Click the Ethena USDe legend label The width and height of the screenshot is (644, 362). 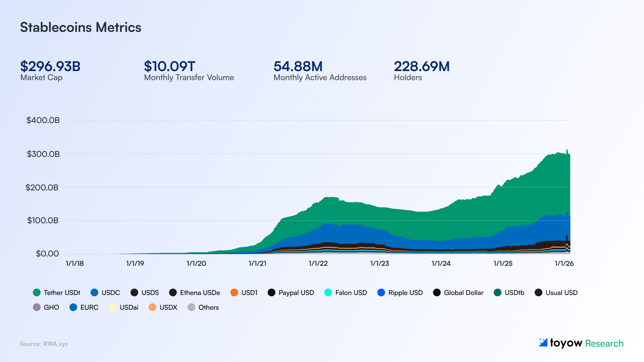(x=200, y=293)
